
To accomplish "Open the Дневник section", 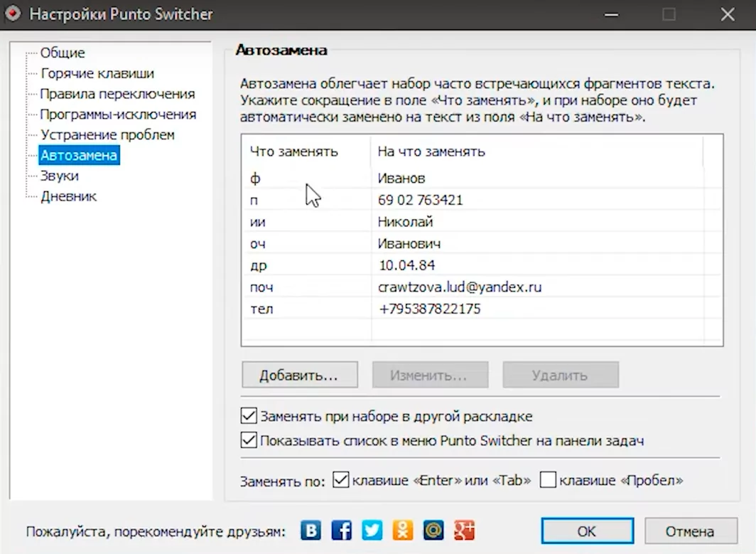I will [x=68, y=196].
